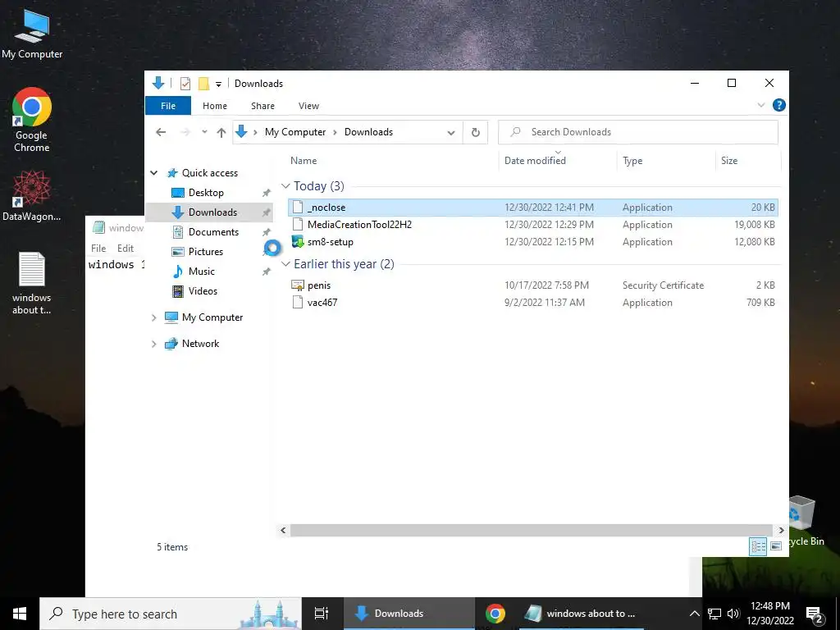This screenshot has width=840, height=630.
Task: Switch to Large icons view layout
Action: 776,546
